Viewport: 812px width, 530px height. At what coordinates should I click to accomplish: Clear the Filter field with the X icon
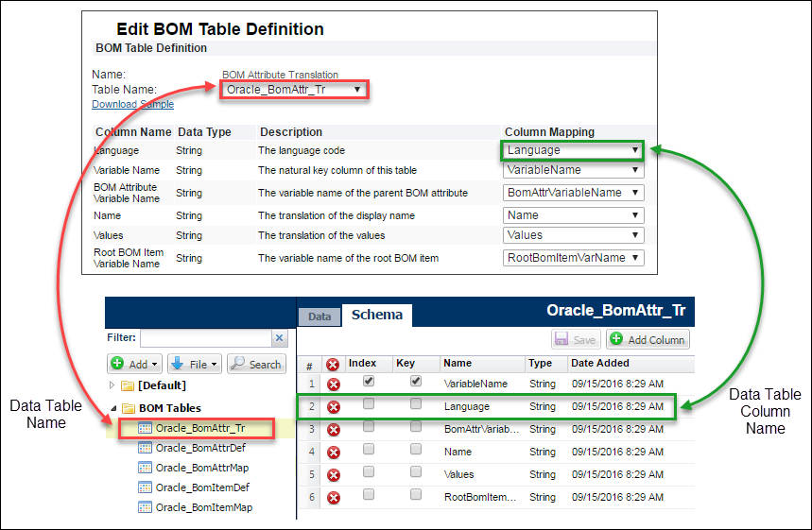tap(279, 338)
